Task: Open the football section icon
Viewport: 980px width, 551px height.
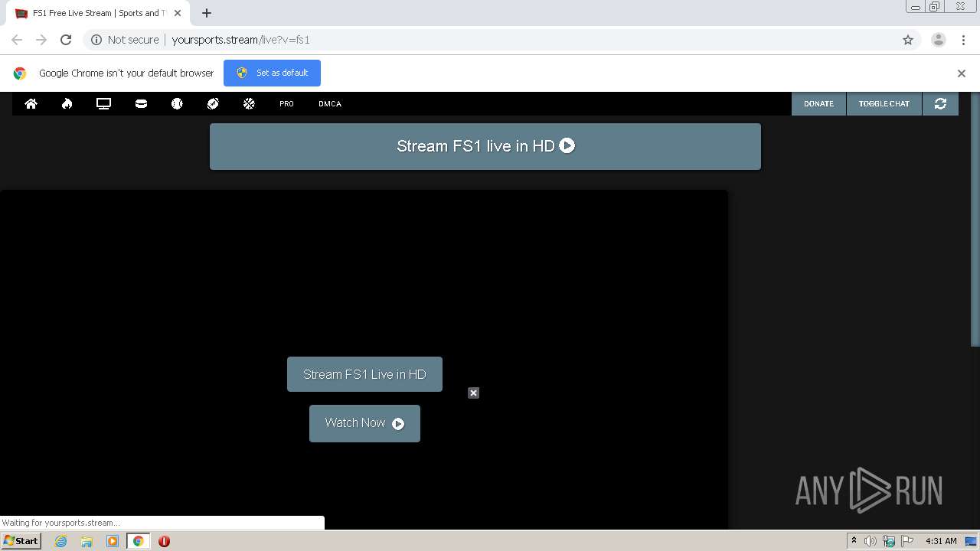Action: (x=213, y=103)
